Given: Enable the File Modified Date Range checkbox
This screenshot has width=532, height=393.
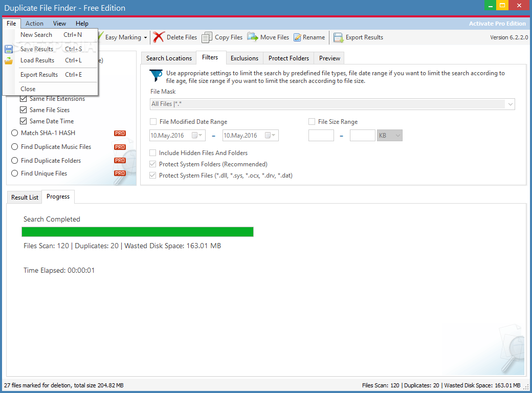Looking at the screenshot, I should click(153, 121).
